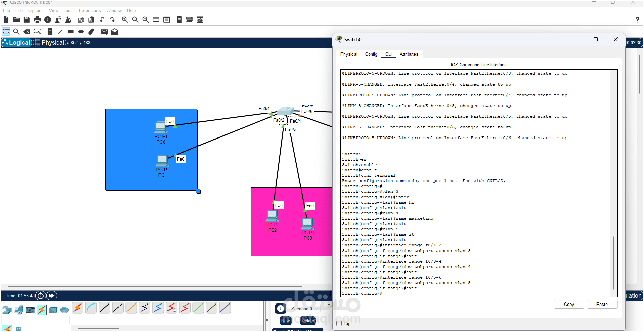Image resolution: width=644 pixels, height=332 pixels.
Task: Draw a freeform shape
Action: pos(91,32)
